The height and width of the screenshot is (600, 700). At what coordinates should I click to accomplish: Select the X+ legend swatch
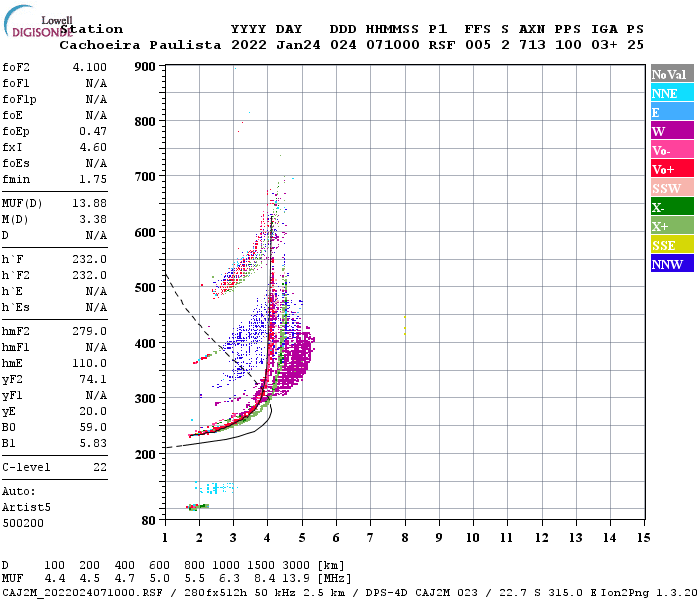[x=672, y=225]
